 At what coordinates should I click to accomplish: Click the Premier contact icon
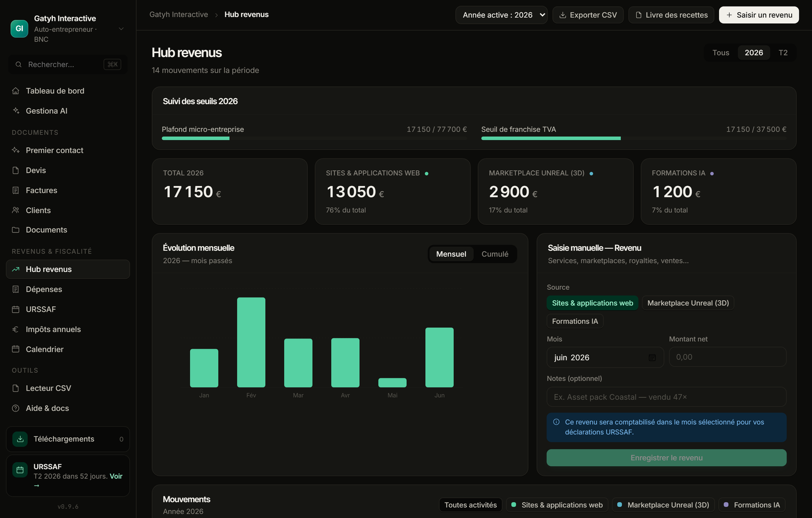[x=16, y=150]
